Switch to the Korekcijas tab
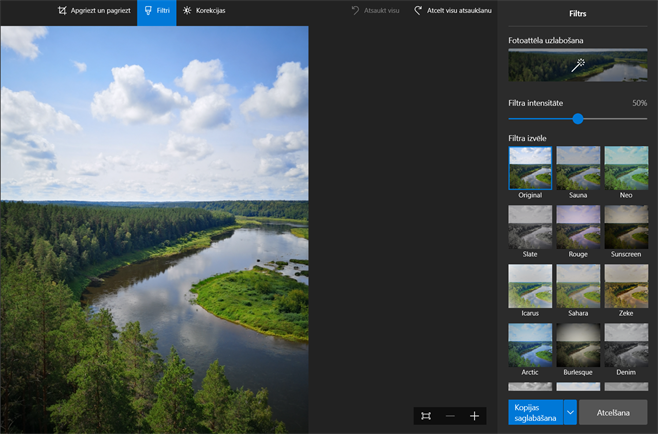 (204, 10)
